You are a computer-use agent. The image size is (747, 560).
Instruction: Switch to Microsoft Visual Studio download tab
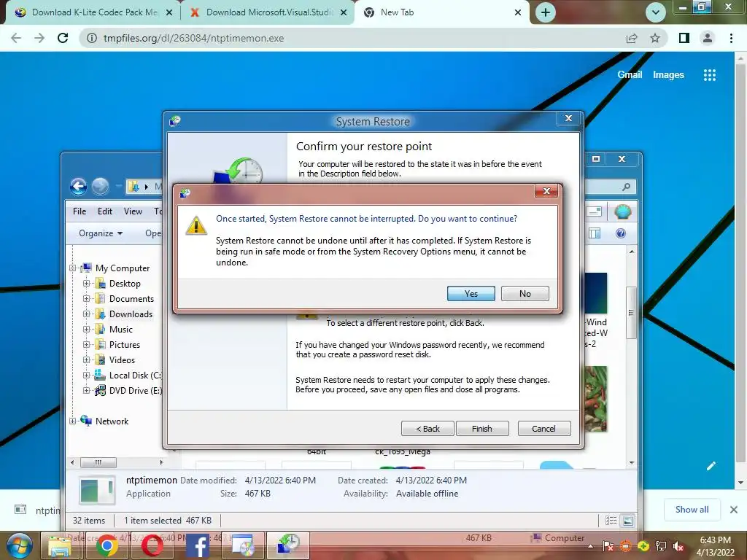268,12
